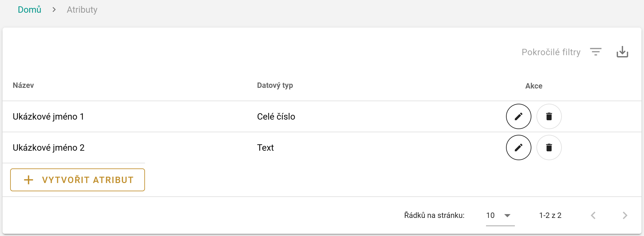Click the Atributy breadcrumb item
The width and height of the screenshot is (644, 236).
82,10
